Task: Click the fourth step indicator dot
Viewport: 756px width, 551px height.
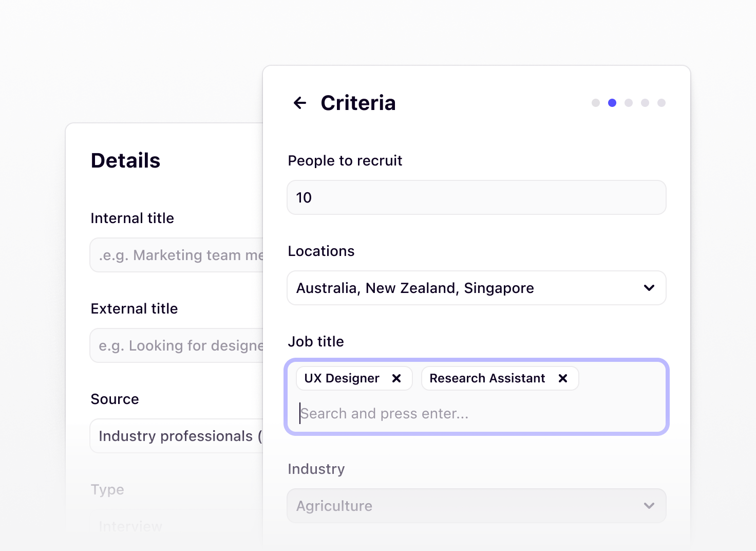Action: 645,103
